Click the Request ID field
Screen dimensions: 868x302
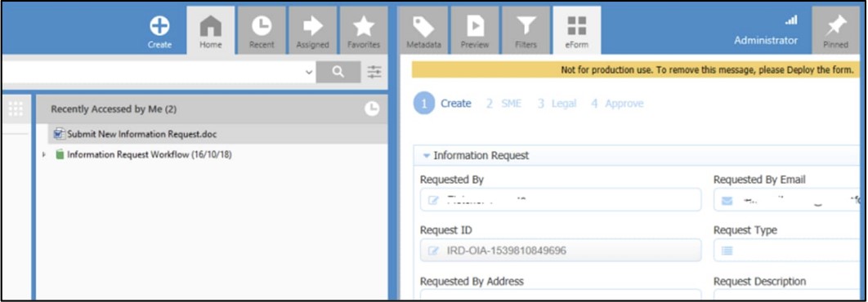click(560, 251)
